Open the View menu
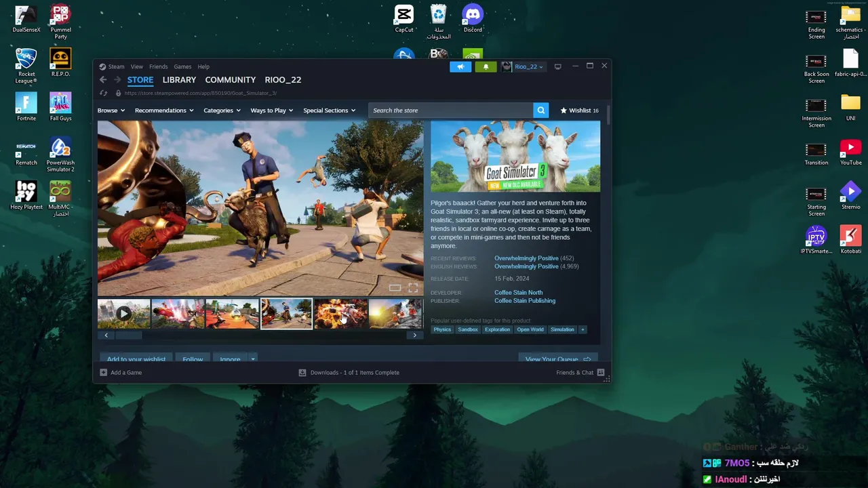868x488 pixels. coord(136,66)
